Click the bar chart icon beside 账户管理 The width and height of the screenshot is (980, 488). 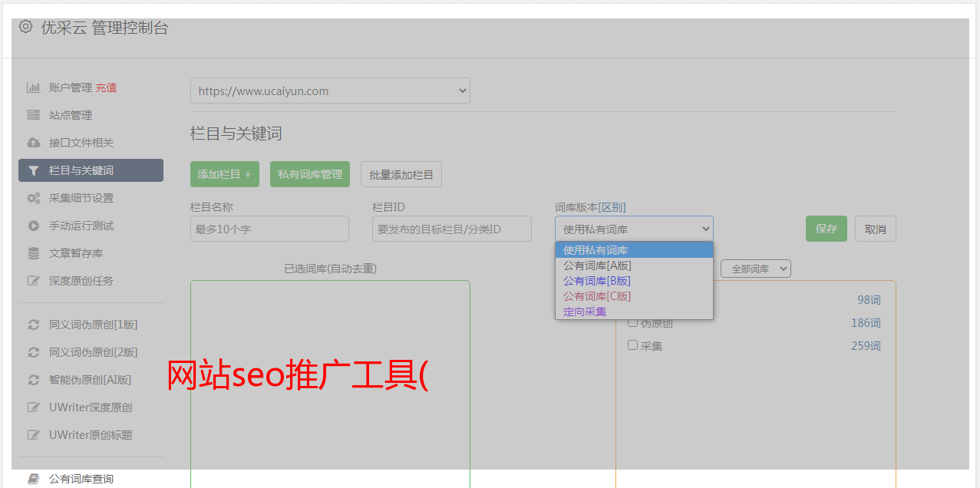coord(34,87)
